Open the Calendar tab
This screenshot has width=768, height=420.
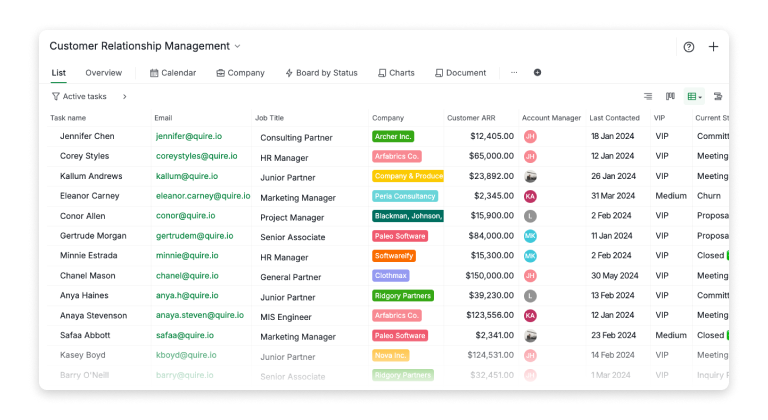point(173,73)
